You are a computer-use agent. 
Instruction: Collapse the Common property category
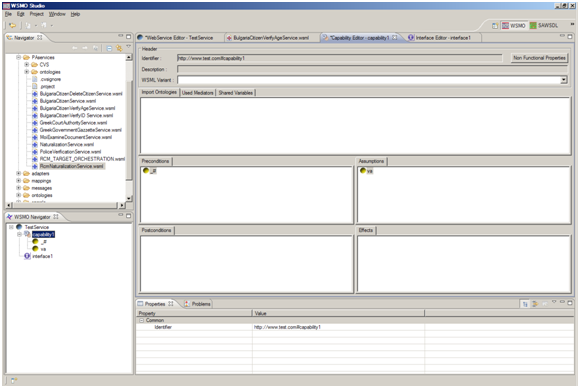[x=141, y=320]
